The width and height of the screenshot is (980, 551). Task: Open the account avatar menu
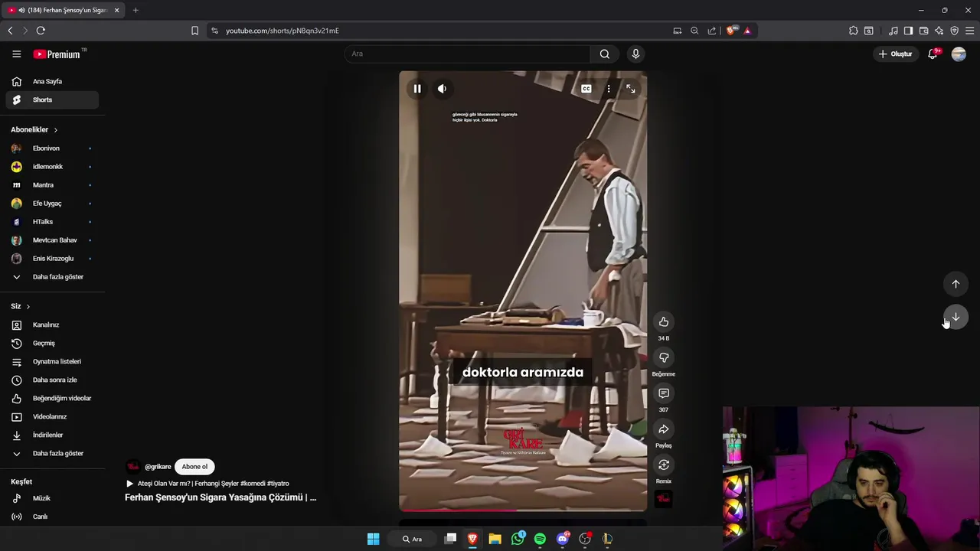(959, 54)
